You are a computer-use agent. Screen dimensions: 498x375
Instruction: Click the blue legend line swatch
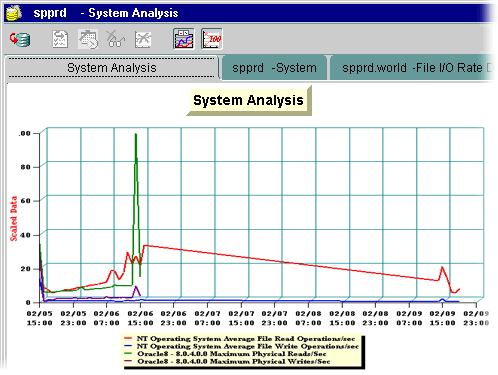128,346
